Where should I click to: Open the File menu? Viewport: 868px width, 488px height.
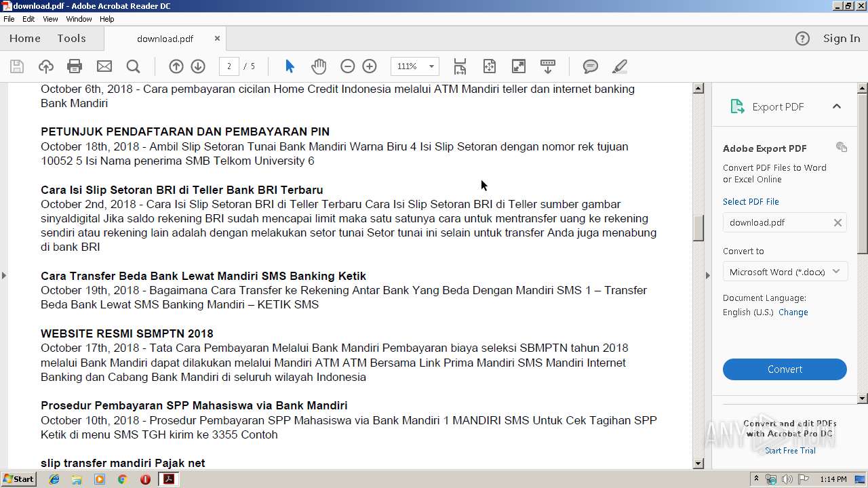pyautogui.click(x=9, y=19)
